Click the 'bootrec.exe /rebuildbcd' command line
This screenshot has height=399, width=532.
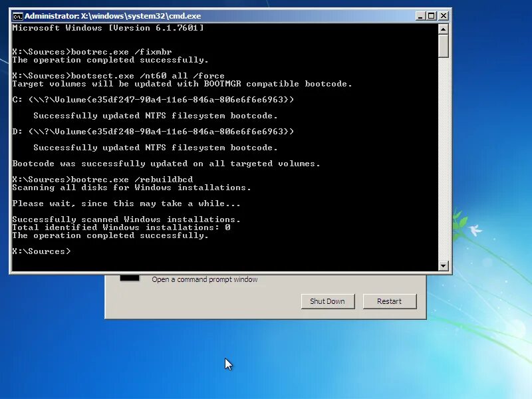tap(102, 179)
